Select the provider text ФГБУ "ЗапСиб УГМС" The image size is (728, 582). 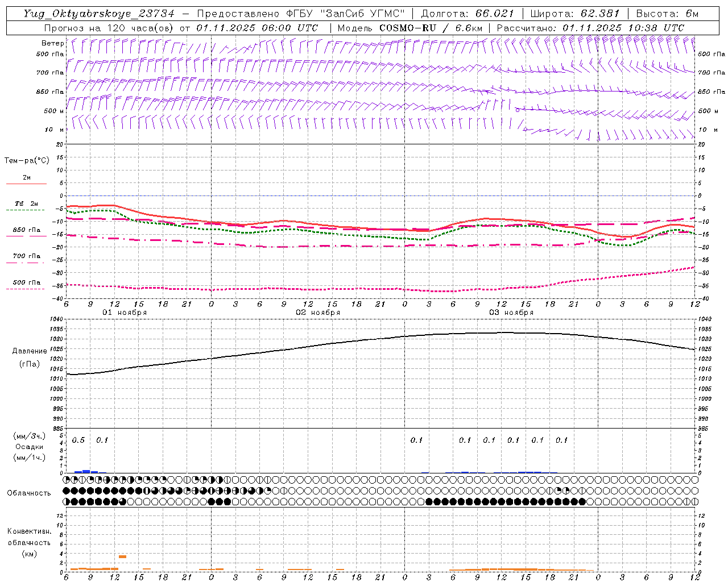tap(345, 14)
